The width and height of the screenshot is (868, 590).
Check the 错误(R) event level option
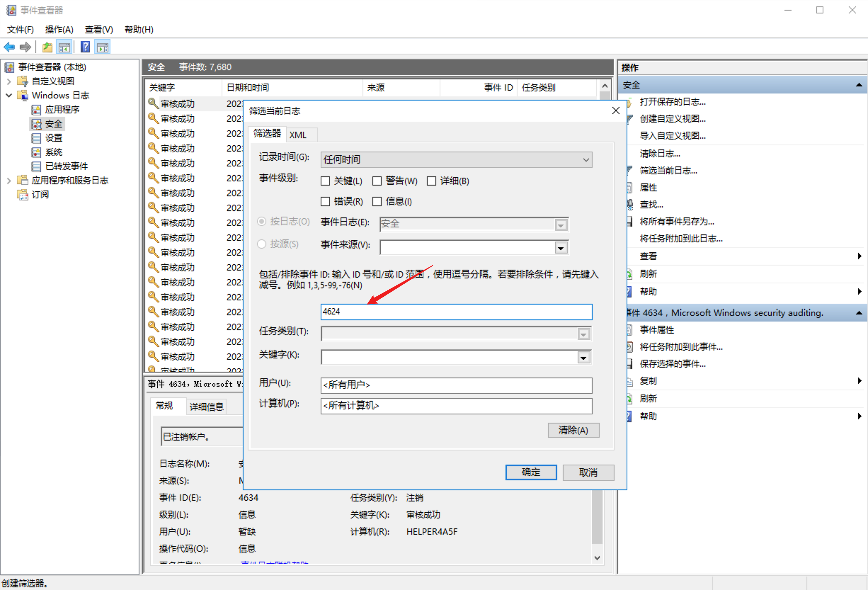[x=325, y=202]
